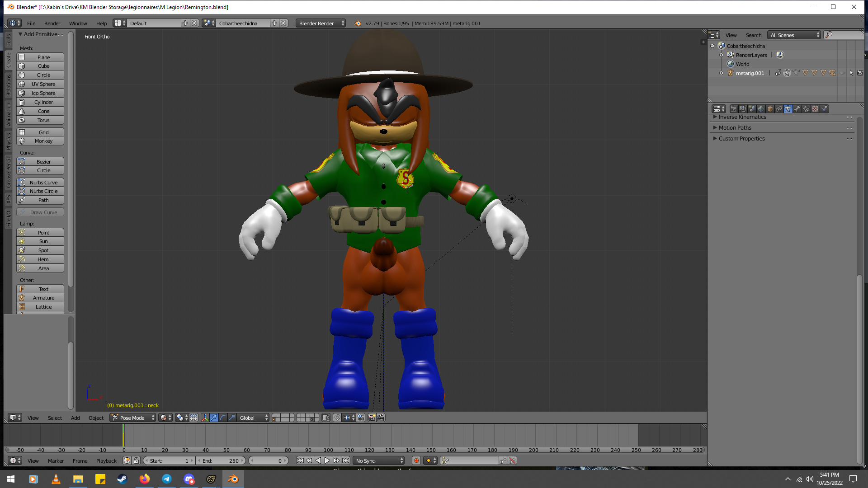Screen dimensions: 868x488
Task: Click the Texture properties checker icon
Action: [815, 109]
